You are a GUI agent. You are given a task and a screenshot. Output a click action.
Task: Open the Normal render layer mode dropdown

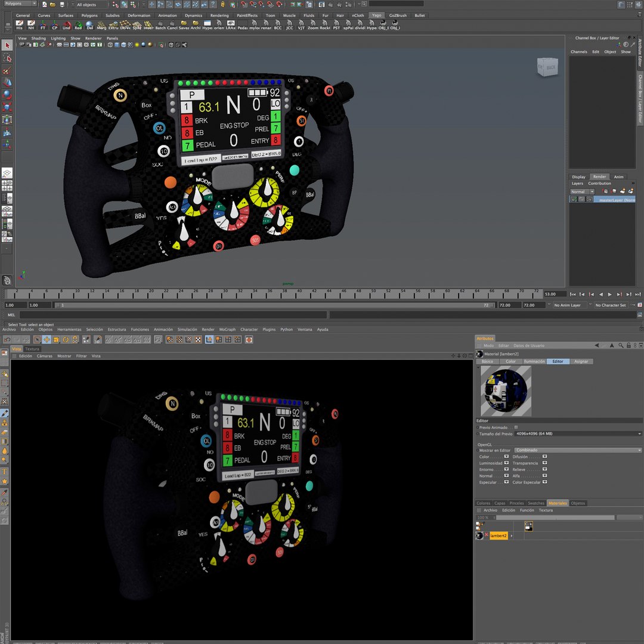582,191
